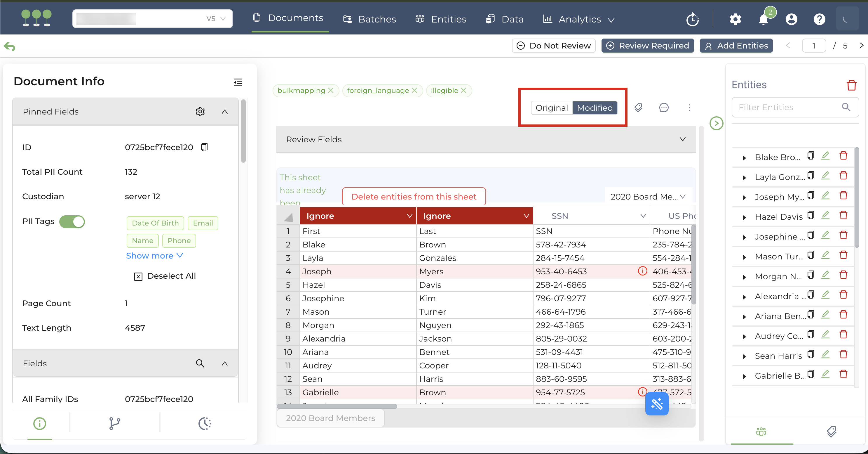Copy the document ID to clipboard
The image size is (868, 454).
204,147
